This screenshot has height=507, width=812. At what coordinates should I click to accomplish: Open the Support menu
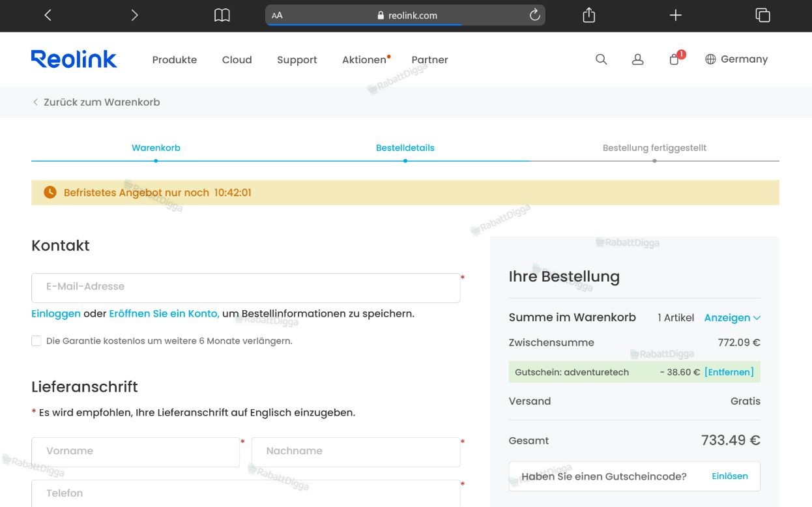297,60
